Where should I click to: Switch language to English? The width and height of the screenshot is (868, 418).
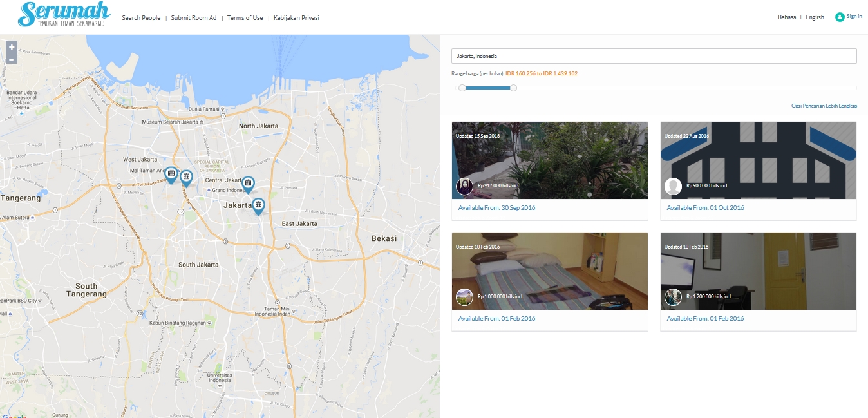(815, 17)
